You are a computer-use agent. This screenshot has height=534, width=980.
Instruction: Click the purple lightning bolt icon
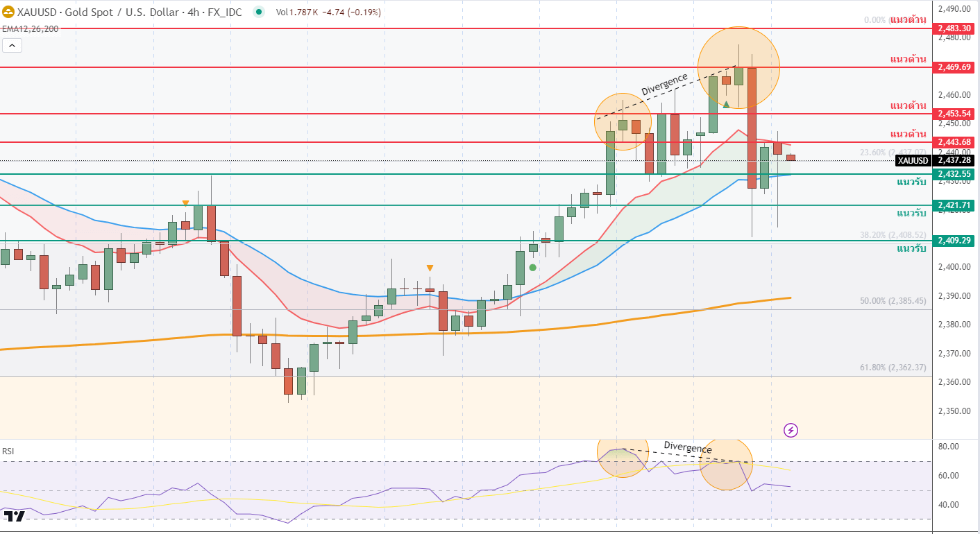pos(791,430)
